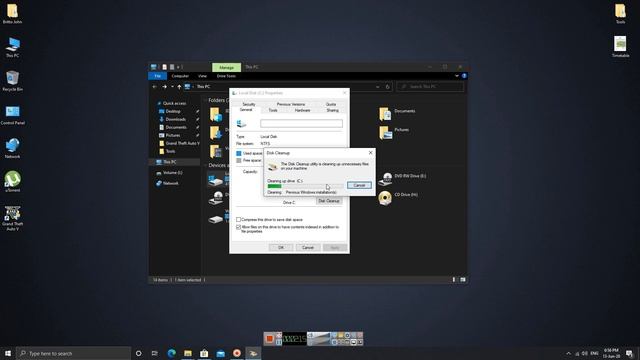Image resolution: width=640 pixels, height=360 pixels.
Task: Collapse the Folders group header
Action: 205,100
